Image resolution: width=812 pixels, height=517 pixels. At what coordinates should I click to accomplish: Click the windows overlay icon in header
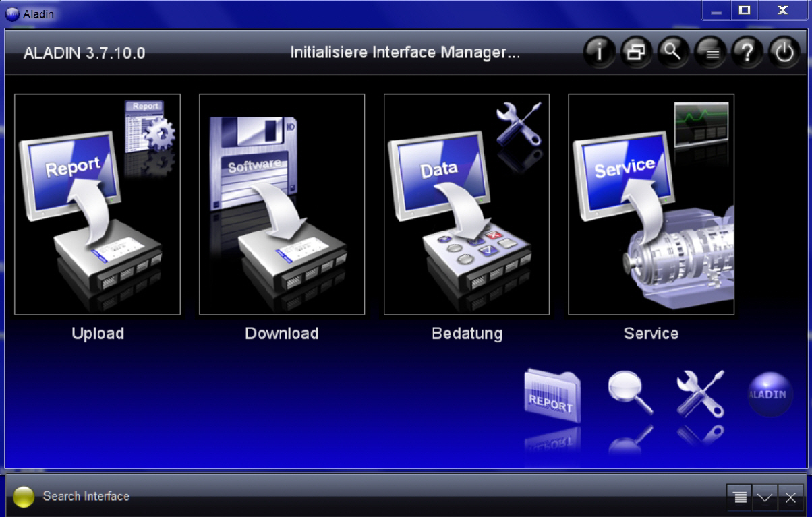[x=635, y=53]
